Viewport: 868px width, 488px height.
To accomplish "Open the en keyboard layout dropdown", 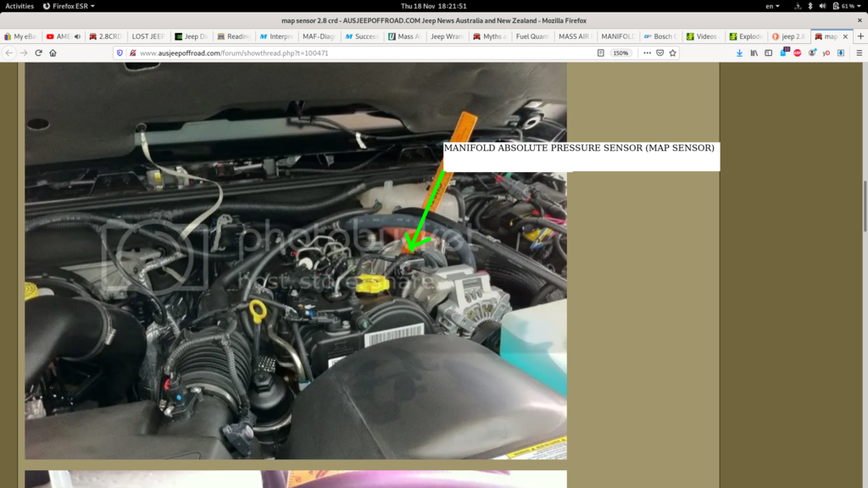I will pos(772,6).
